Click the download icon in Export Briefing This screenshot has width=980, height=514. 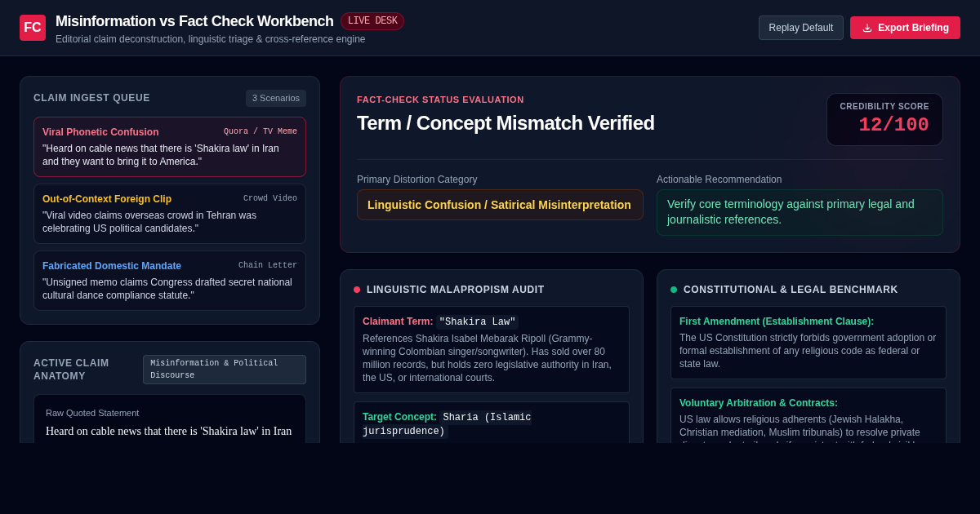click(867, 28)
